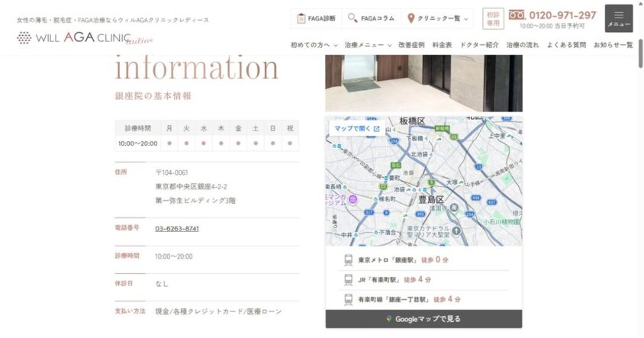
Task: Click the 月 column header in schedule
Action: click(x=169, y=128)
